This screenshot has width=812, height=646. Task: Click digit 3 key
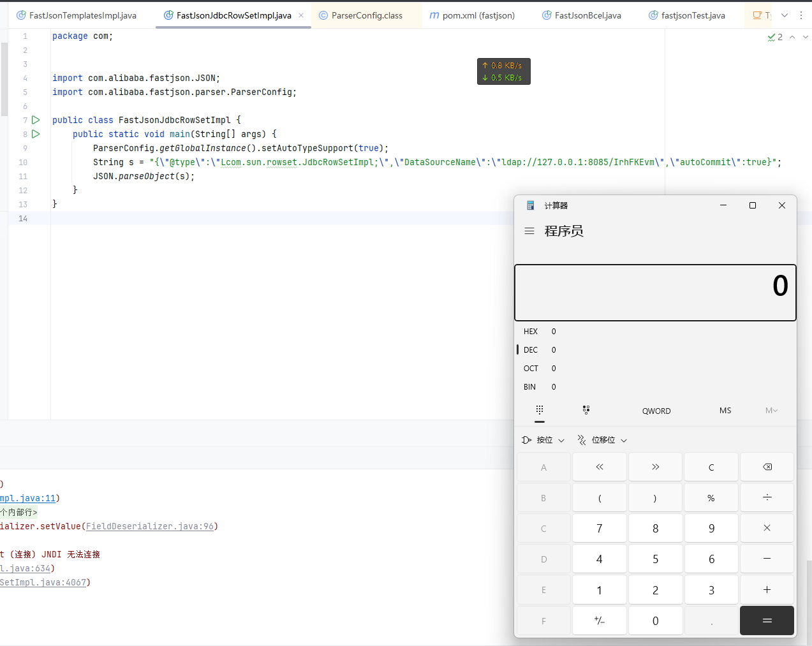[x=711, y=590]
